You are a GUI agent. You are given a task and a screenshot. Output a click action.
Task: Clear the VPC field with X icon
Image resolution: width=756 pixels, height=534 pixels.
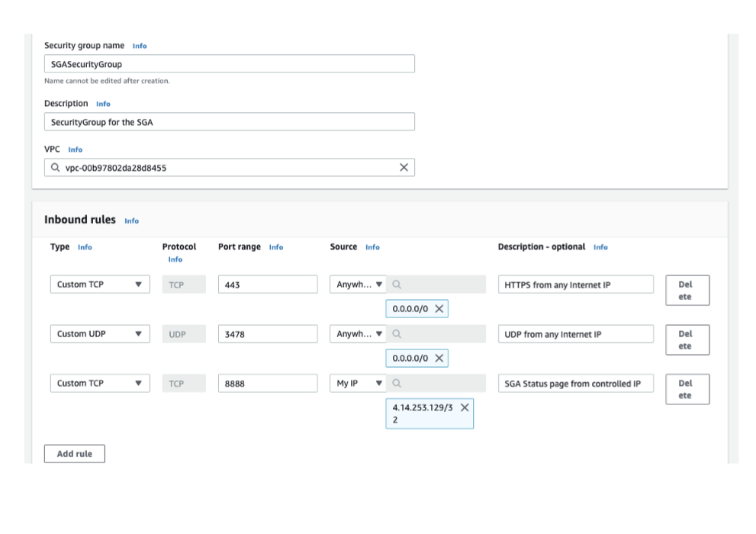tap(404, 168)
